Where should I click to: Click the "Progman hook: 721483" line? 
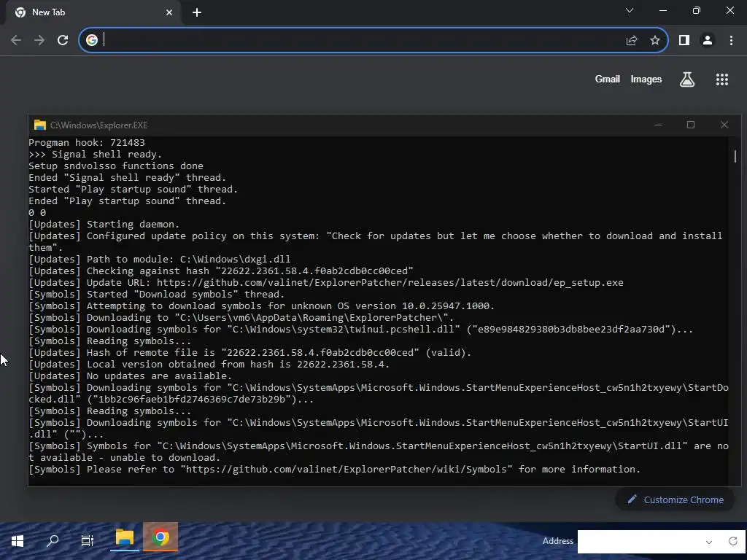click(87, 142)
